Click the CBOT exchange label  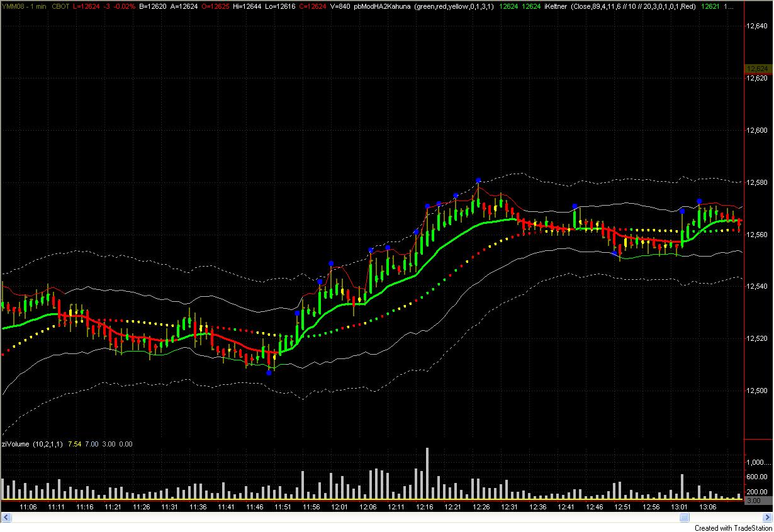tap(61, 6)
